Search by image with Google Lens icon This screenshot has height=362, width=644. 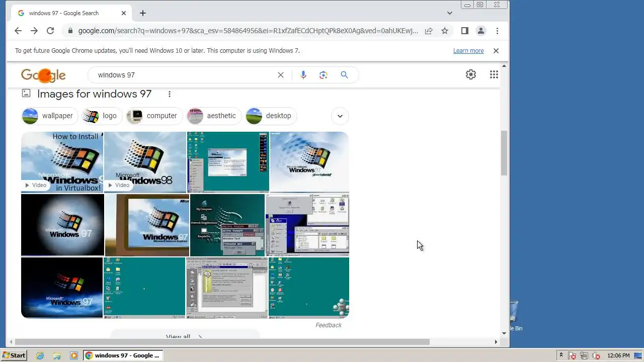click(x=324, y=75)
